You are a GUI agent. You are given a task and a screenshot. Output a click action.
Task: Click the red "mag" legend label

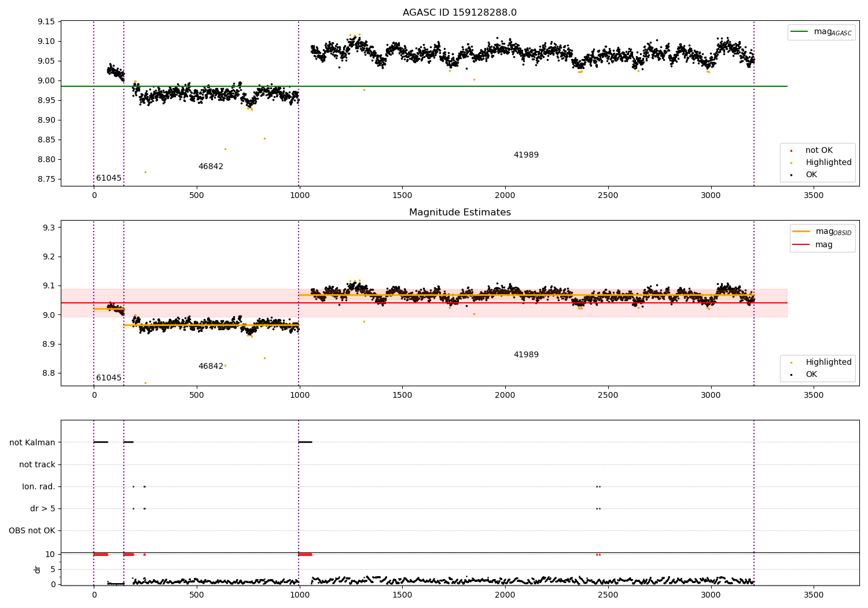pyautogui.click(x=824, y=245)
